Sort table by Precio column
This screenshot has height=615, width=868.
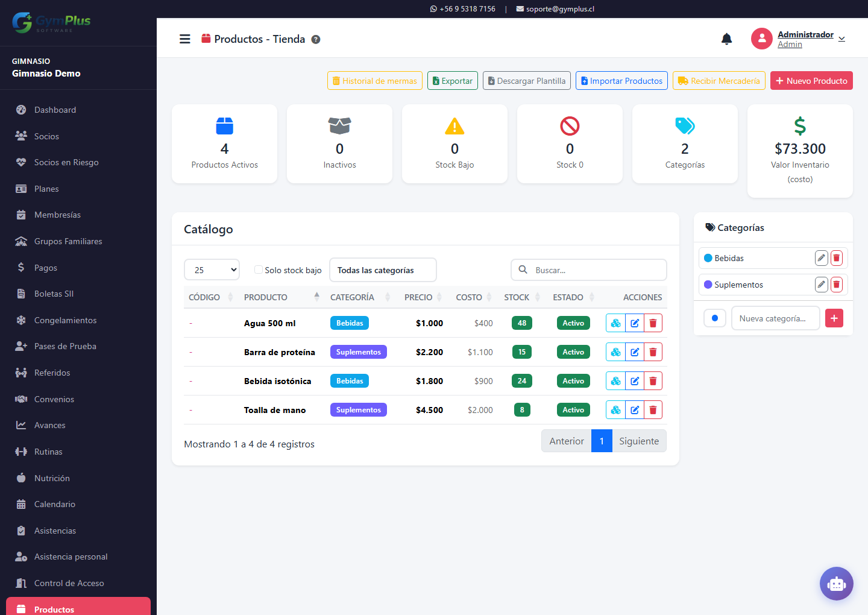[x=423, y=297]
